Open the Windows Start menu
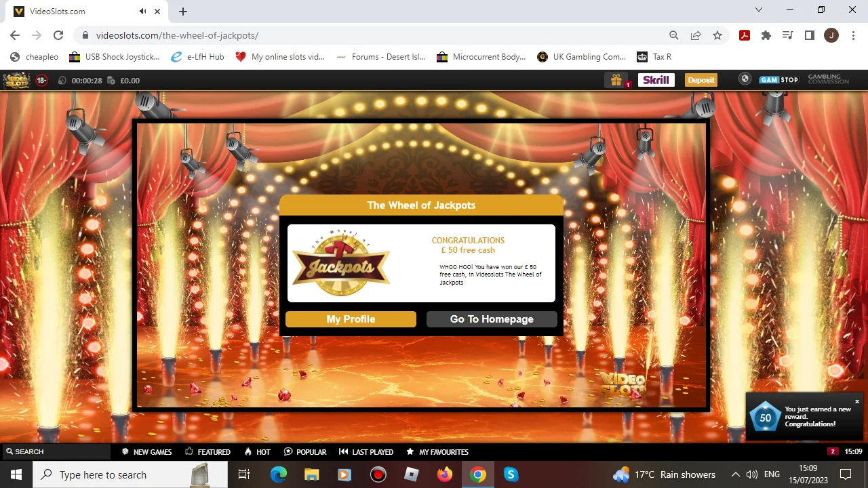Image resolution: width=868 pixels, height=488 pixels. (16, 474)
